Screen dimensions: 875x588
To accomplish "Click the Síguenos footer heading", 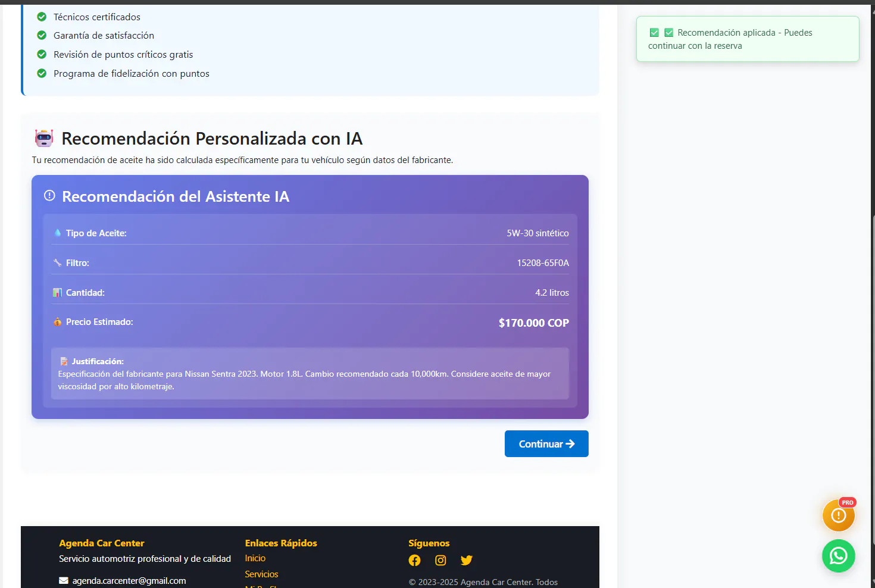I will point(429,543).
